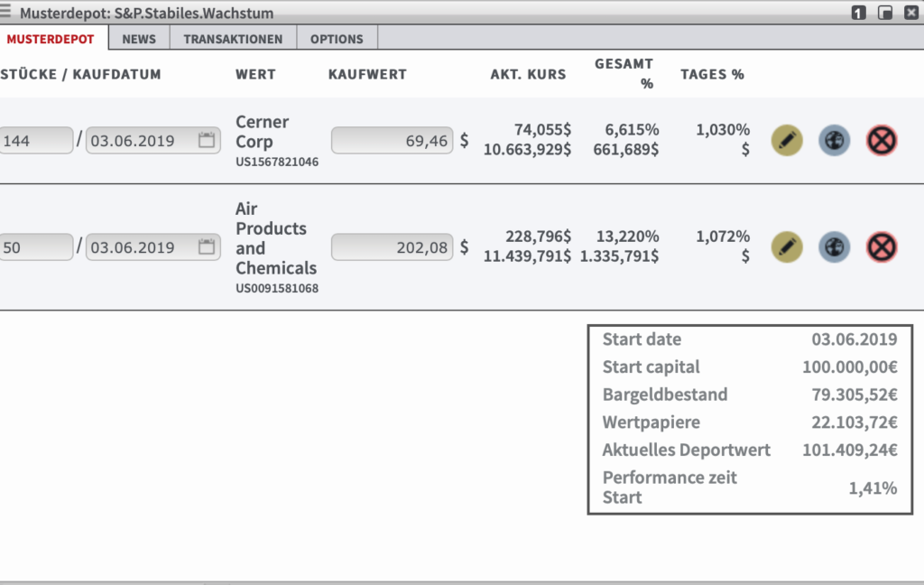Click the purchase price field showing 202,08
This screenshot has height=585, width=924.
[x=392, y=247]
